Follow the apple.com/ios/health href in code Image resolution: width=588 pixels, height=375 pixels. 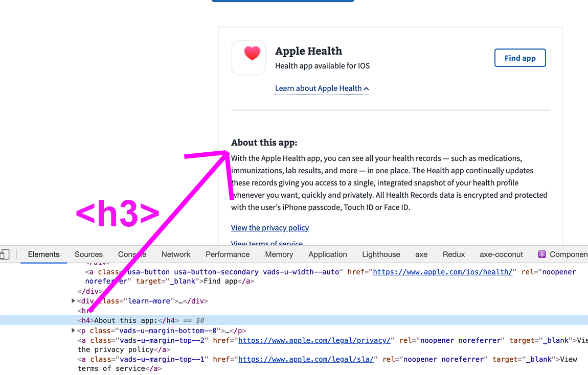pyautogui.click(x=442, y=272)
